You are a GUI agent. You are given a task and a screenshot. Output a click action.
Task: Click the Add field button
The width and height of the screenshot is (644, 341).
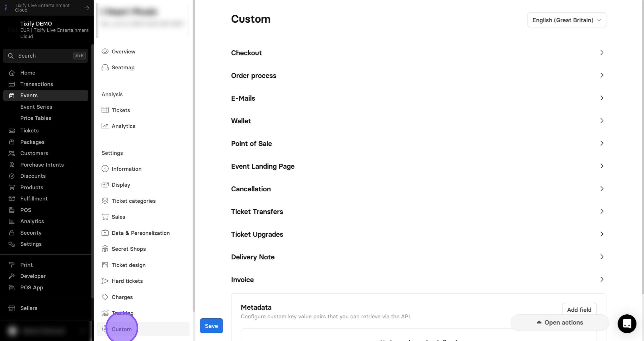coord(579,309)
